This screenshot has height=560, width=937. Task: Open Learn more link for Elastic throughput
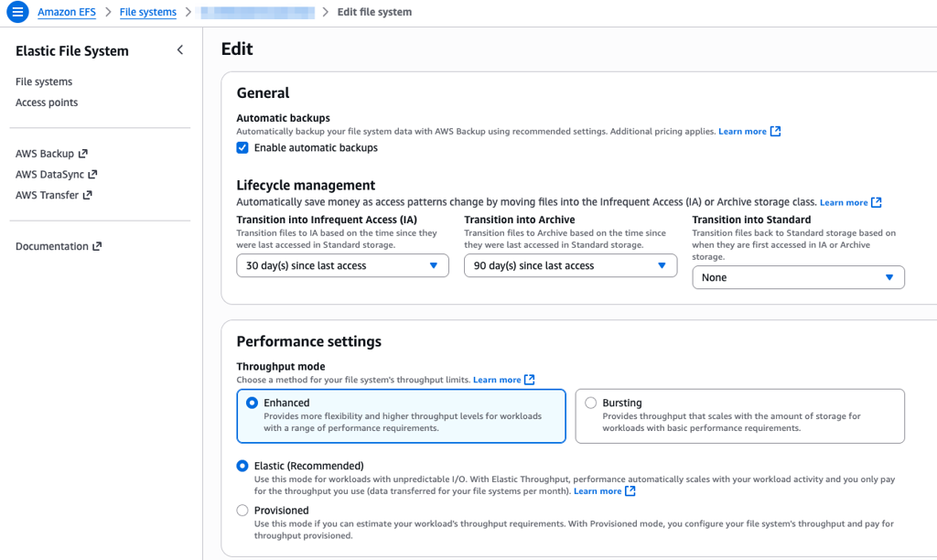point(598,490)
